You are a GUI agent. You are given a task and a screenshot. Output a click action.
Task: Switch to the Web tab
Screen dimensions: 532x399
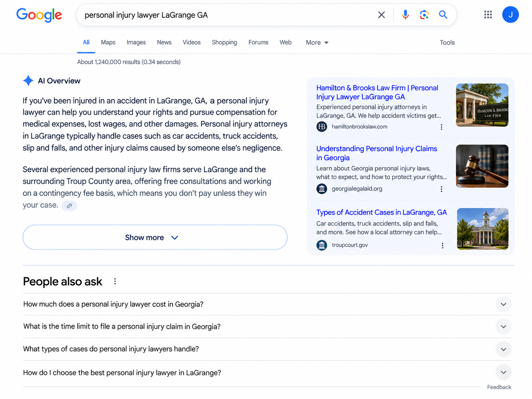click(285, 42)
